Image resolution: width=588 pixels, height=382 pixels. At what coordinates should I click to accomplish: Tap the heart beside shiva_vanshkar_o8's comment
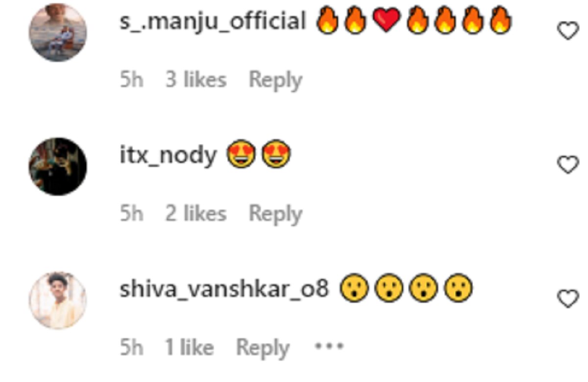tap(568, 298)
